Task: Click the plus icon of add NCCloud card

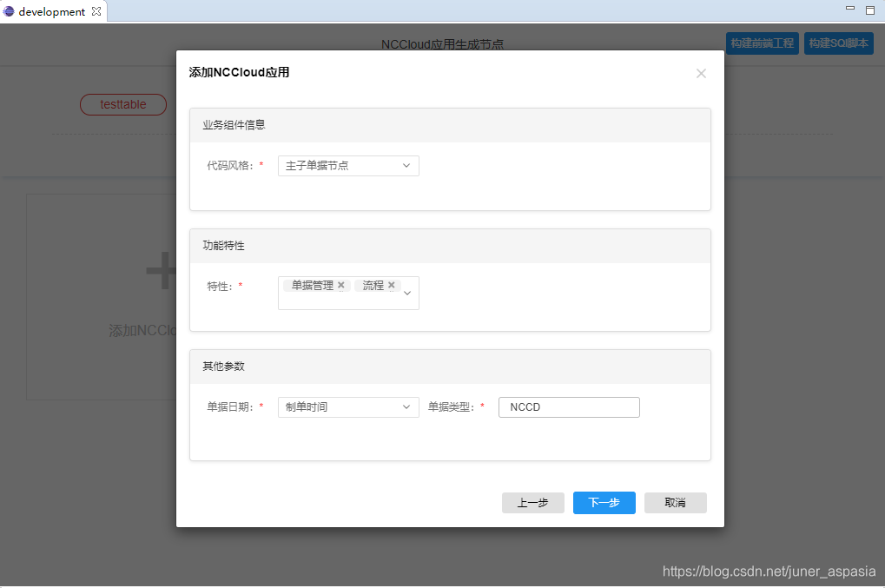Action: click(x=162, y=271)
